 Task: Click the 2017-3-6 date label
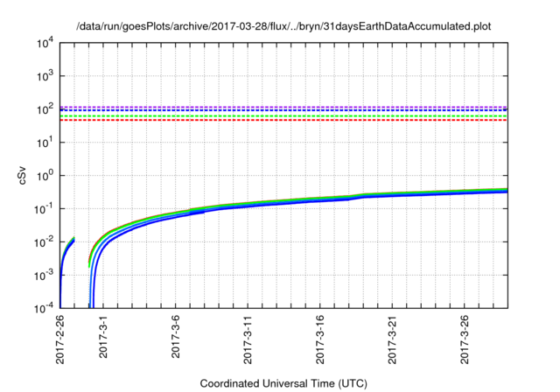(175, 336)
